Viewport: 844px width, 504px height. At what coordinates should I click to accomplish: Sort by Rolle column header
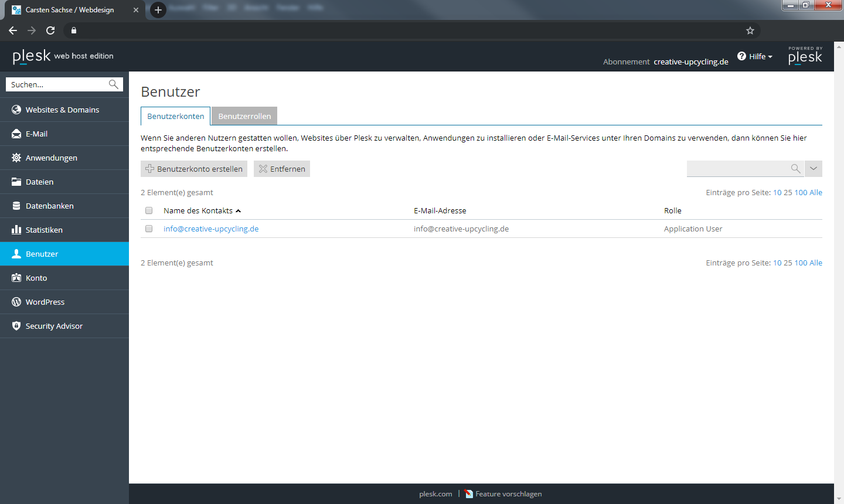pyautogui.click(x=673, y=210)
